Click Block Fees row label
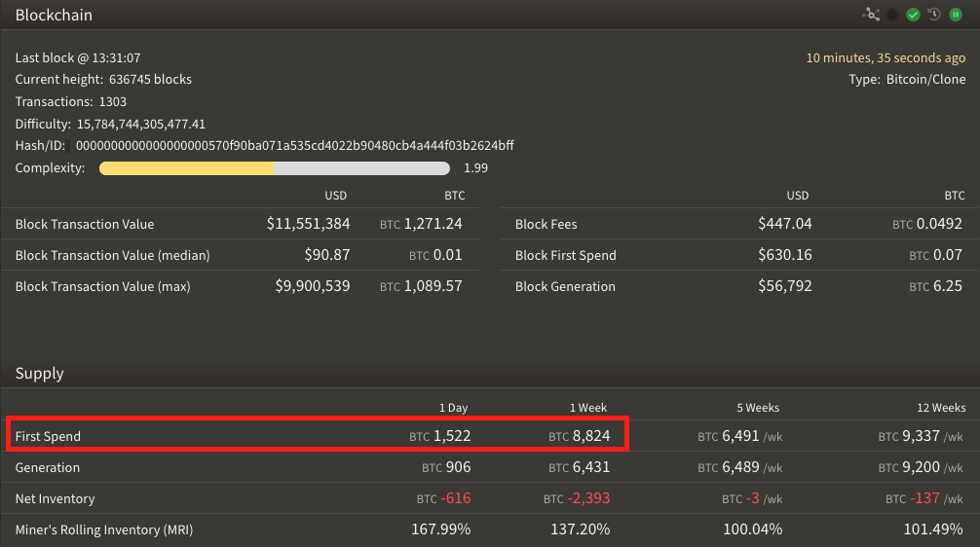Screen dimensions: 980x547 (x=547, y=224)
